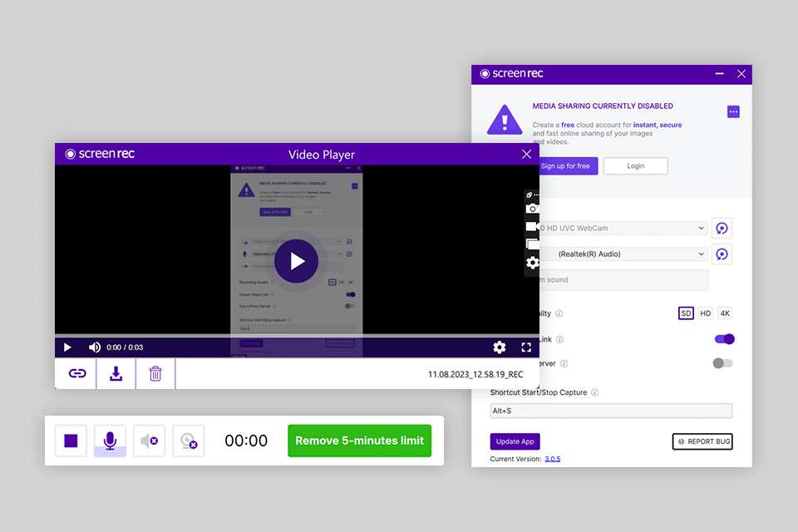Click the screenrec logo in settings title bar
The width and height of the screenshot is (798, 532).
point(512,73)
